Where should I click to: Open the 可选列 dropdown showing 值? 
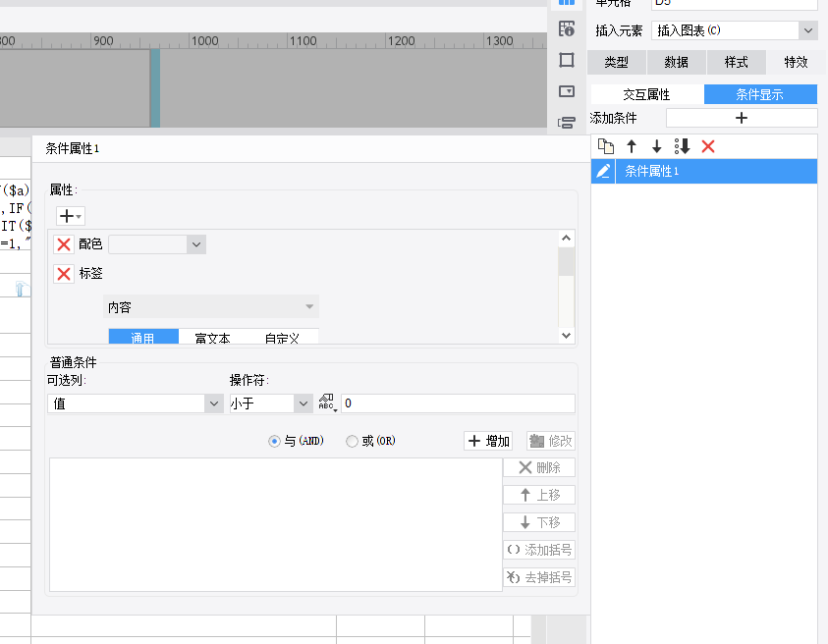pyautogui.click(x=136, y=403)
